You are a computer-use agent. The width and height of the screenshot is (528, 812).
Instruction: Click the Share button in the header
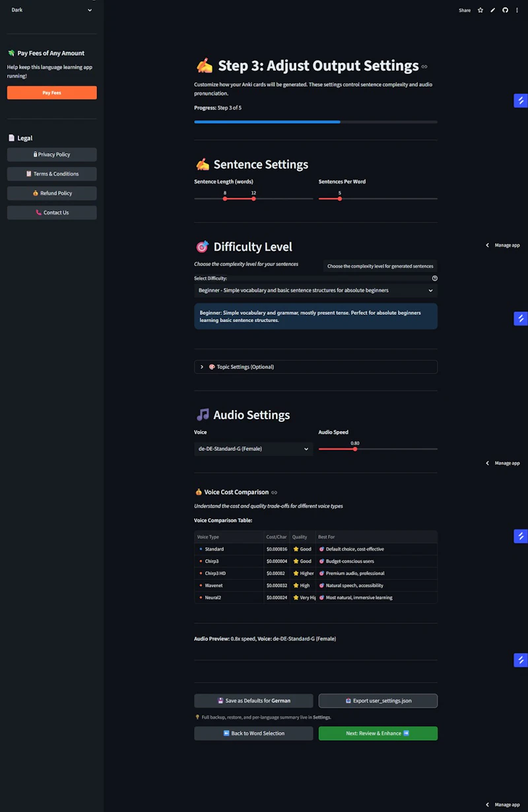coord(465,10)
